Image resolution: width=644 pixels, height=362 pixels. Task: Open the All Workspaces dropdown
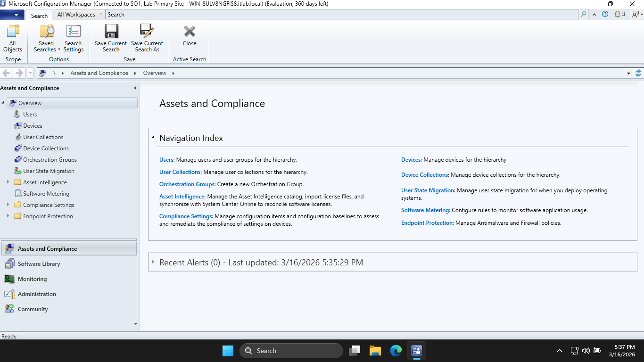(x=79, y=15)
